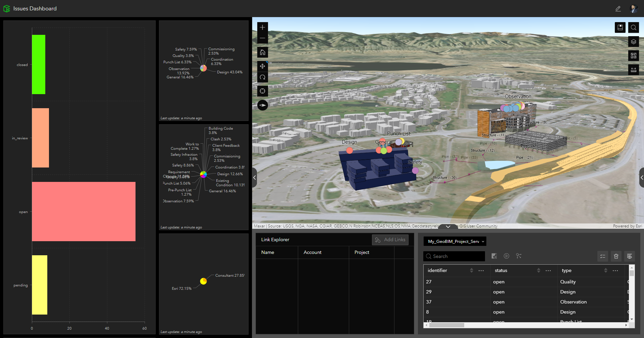
Task: Activate the map Measurement ruler tool
Action: click(633, 70)
